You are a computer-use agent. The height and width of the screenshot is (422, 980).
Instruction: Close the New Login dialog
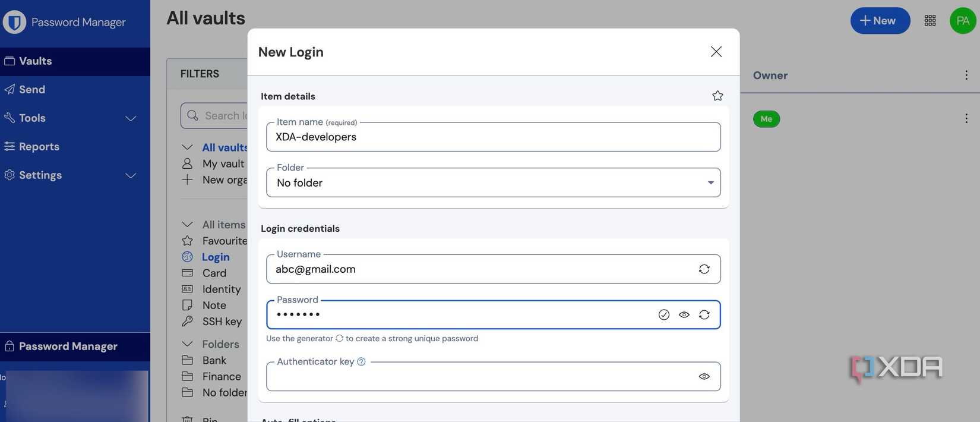(x=716, y=52)
